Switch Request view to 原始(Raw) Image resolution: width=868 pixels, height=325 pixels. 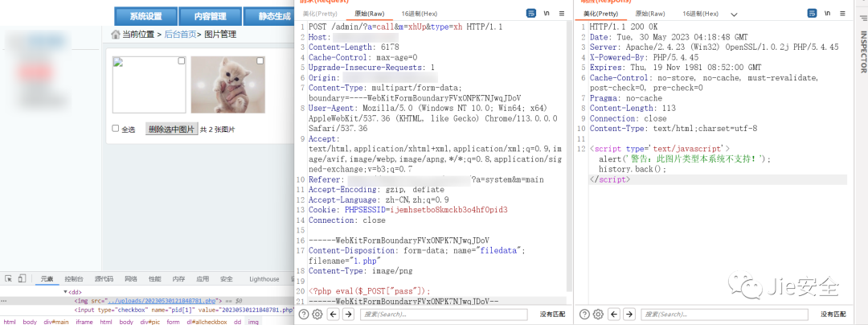click(x=370, y=14)
